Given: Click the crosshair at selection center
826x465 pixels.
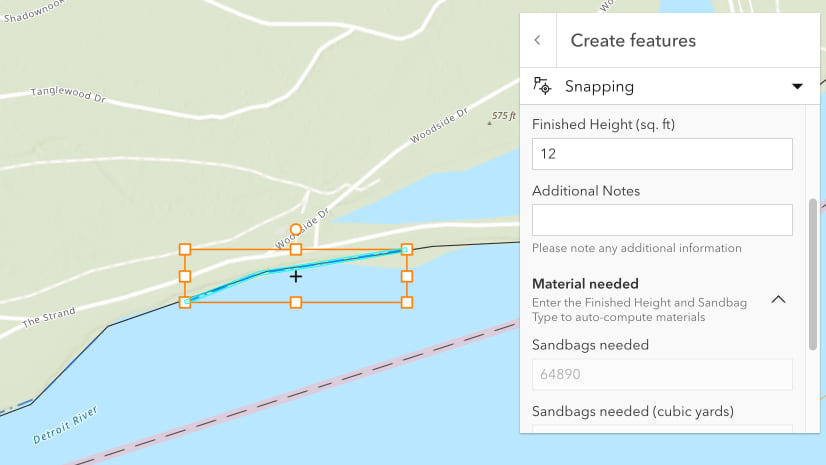Looking at the screenshot, I should [296, 276].
